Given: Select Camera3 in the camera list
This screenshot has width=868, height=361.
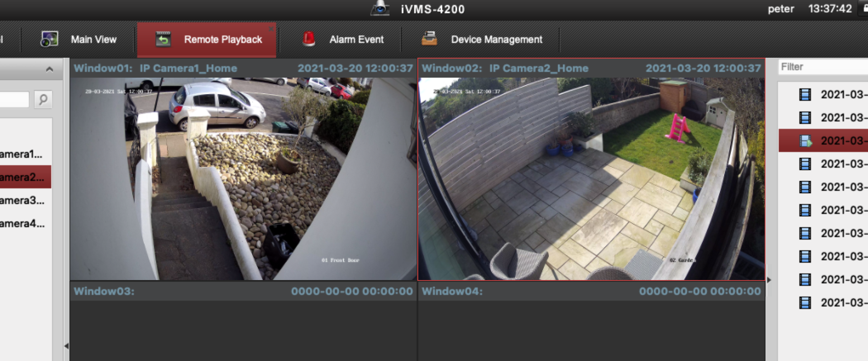Looking at the screenshot, I should 23,200.
